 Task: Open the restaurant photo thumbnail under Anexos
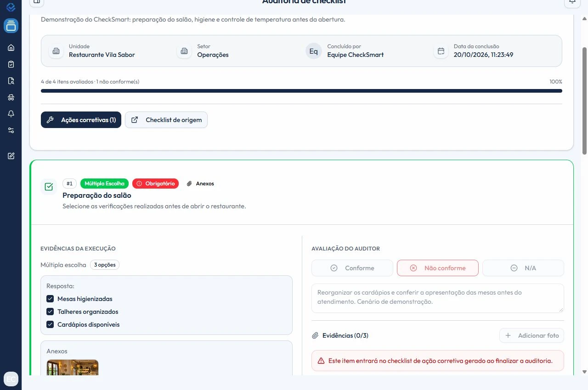73,368
